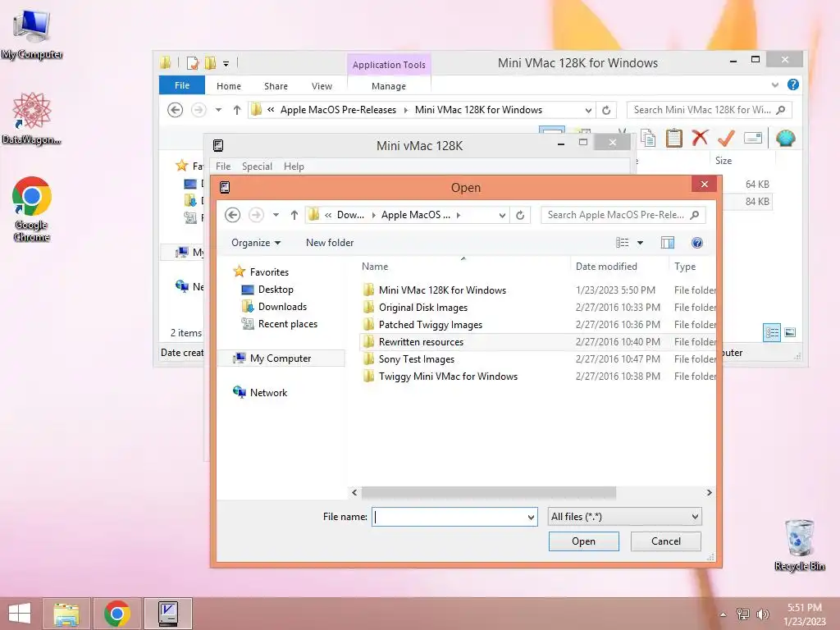Screen dimensions: 840x630
Task: Click the search magnifier in Open dialog
Action: [695, 215]
